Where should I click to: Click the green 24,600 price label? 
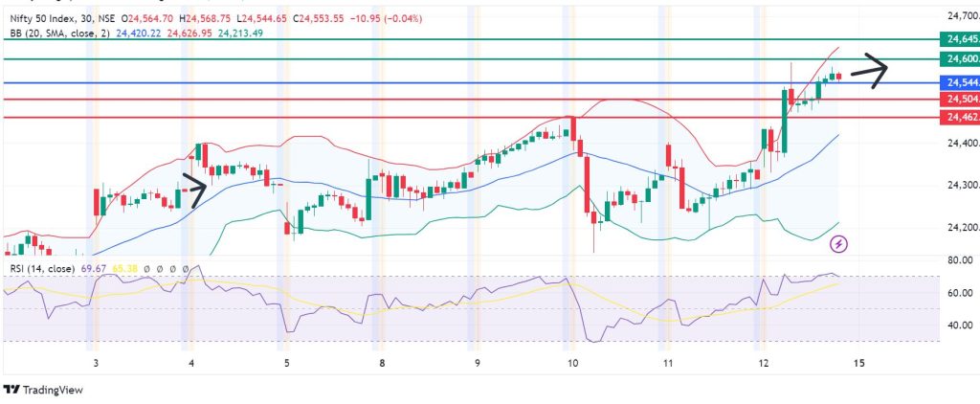click(960, 59)
